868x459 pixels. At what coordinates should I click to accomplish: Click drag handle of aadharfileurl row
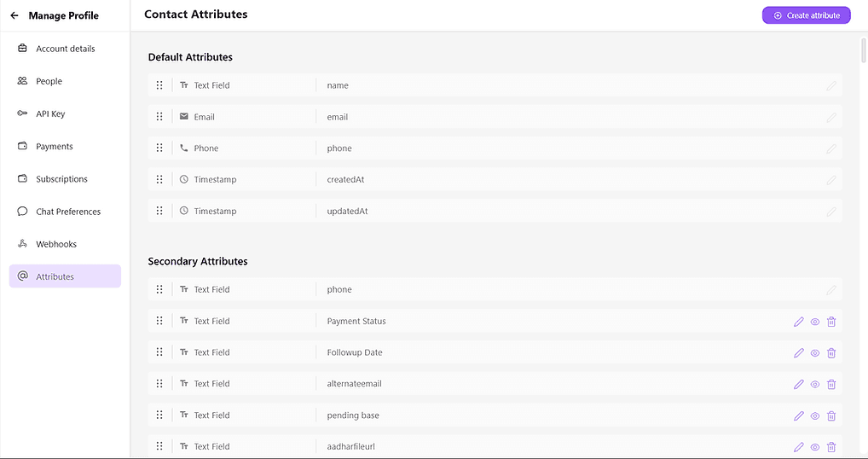click(159, 445)
